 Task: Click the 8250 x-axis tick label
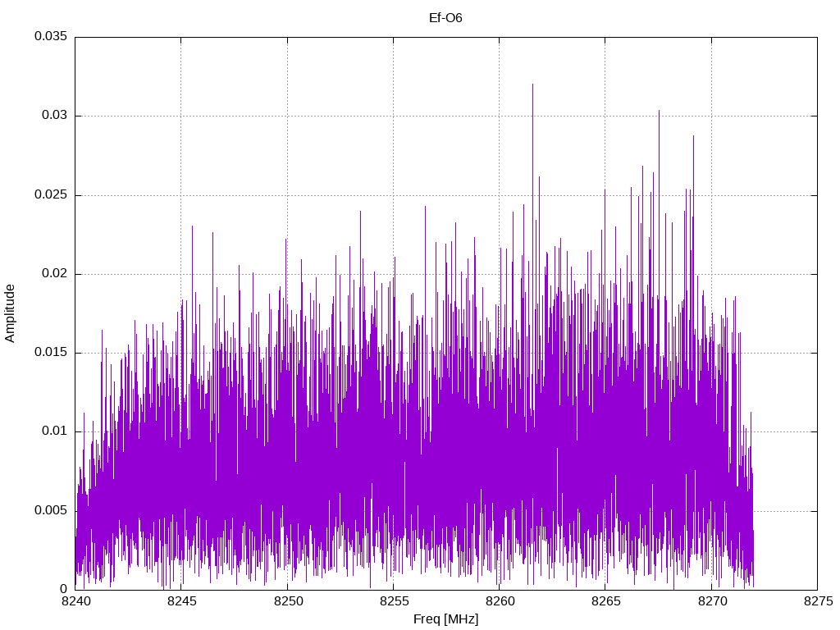(288, 601)
